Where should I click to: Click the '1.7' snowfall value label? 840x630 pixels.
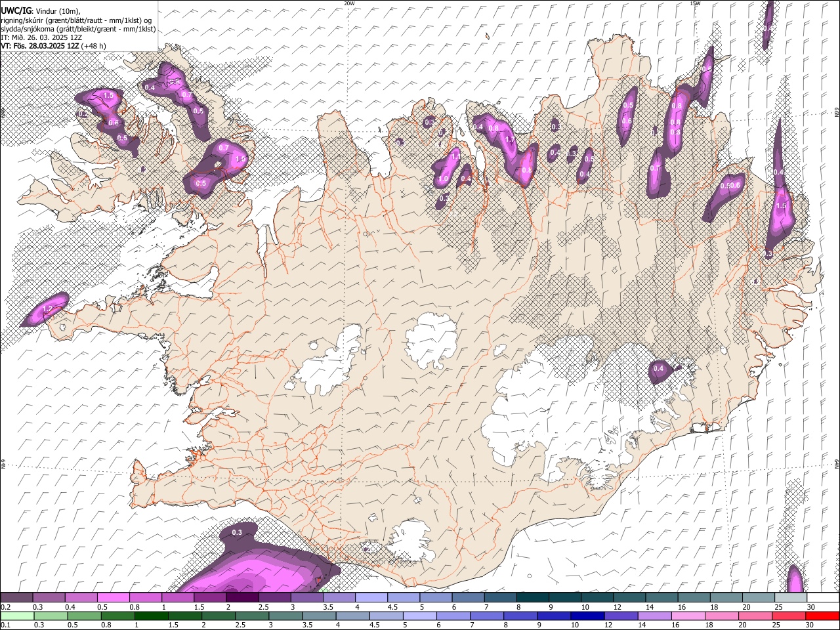coord(510,139)
